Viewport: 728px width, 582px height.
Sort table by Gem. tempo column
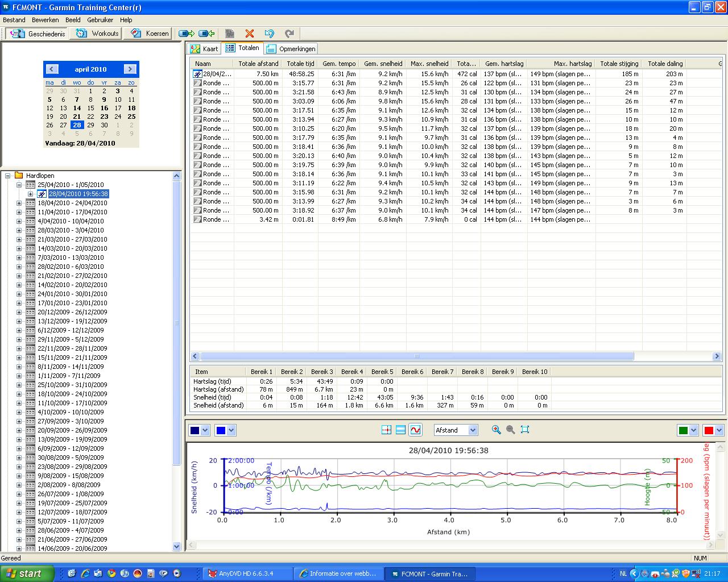[338, 64]
